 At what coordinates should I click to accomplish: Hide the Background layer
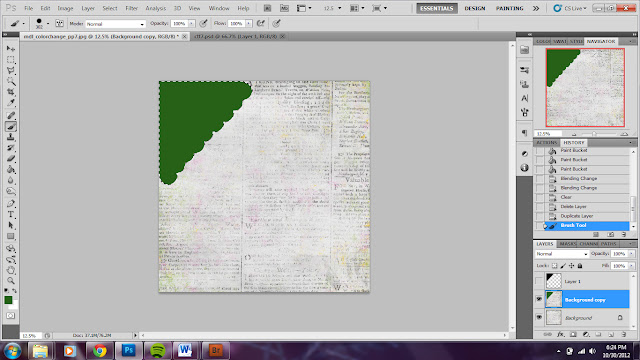pyautogui.click(x=539, y=318)
